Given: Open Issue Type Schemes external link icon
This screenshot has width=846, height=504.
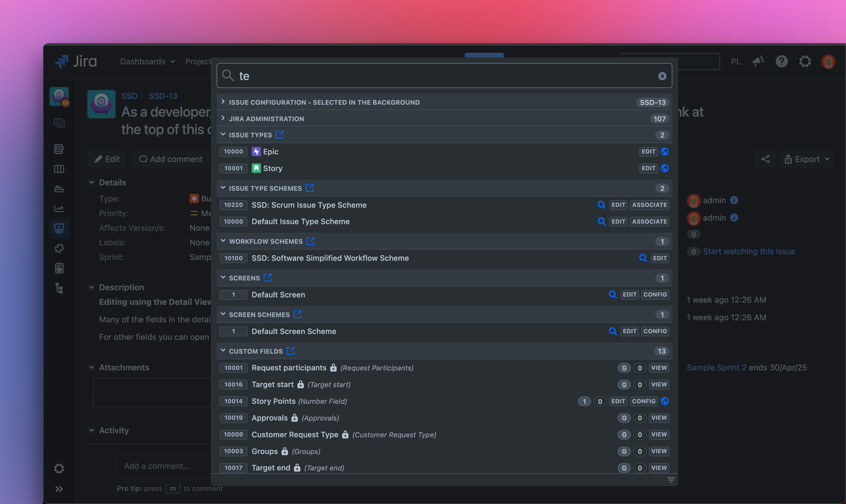Looking at the screenshot, I should pyautogui.click(x=309, y=188).
